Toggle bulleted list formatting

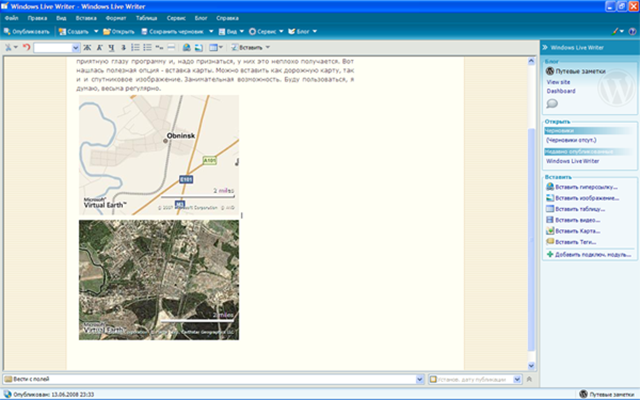click(147, 48)
